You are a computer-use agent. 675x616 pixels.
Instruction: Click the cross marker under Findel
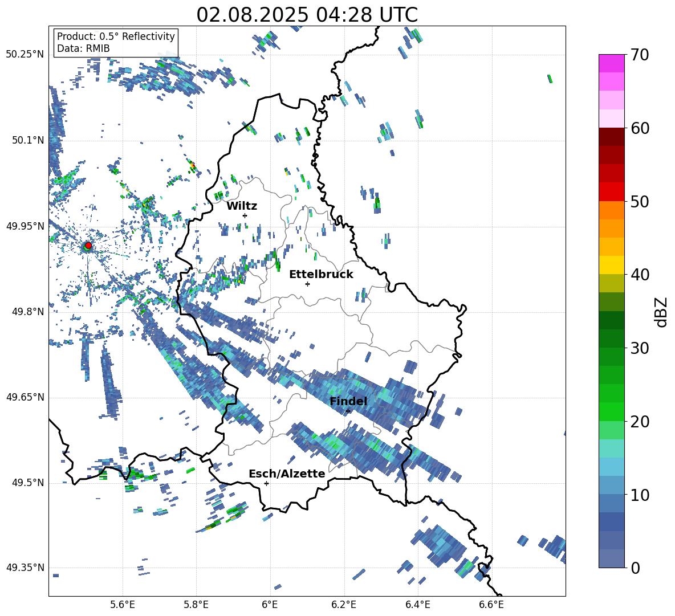point(348,411)
